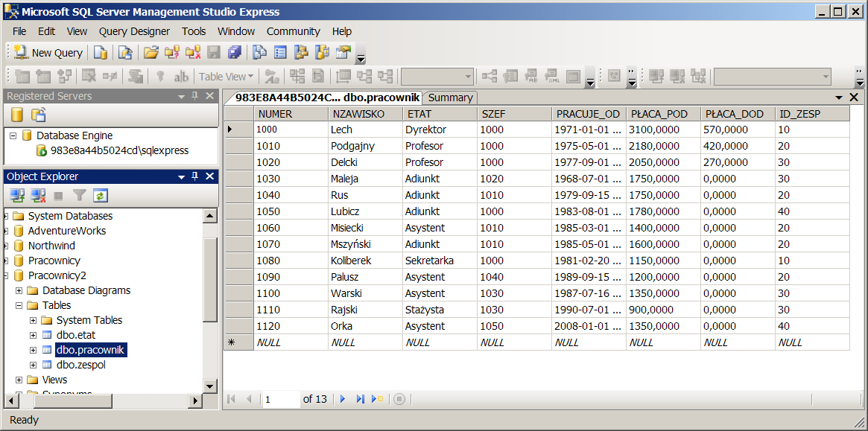The height and width of the screenshot is (431, 868).
Task: Pin the Object Explorer panel
Action: tap(195, 176)
